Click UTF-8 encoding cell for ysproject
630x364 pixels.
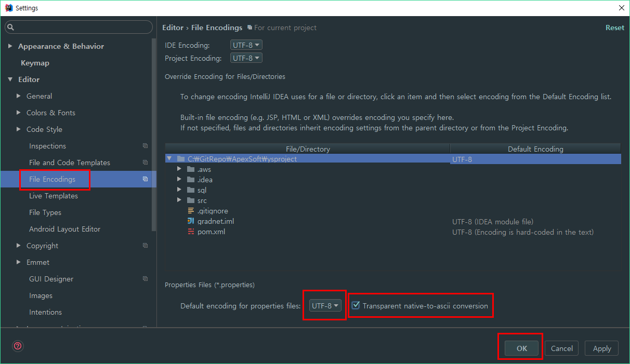point(535,159)
